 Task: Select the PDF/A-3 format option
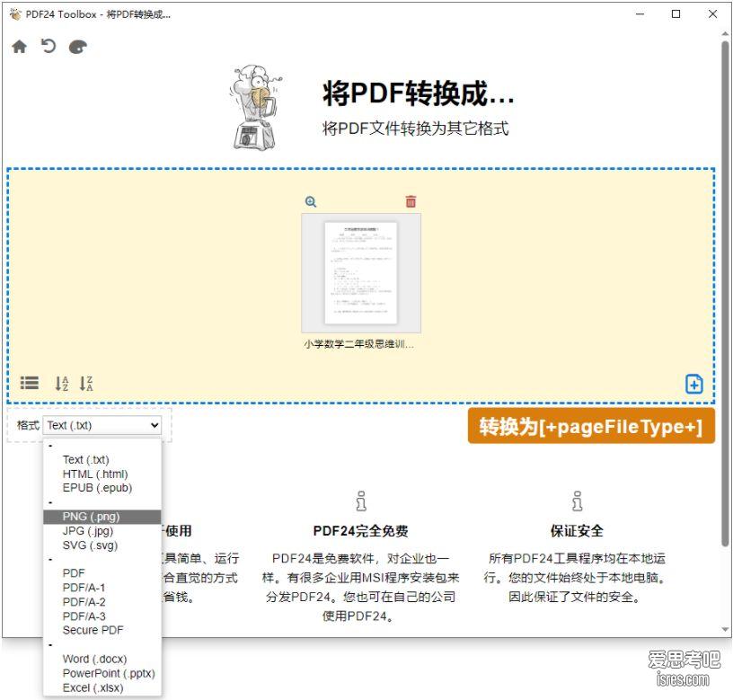(102, 616)
